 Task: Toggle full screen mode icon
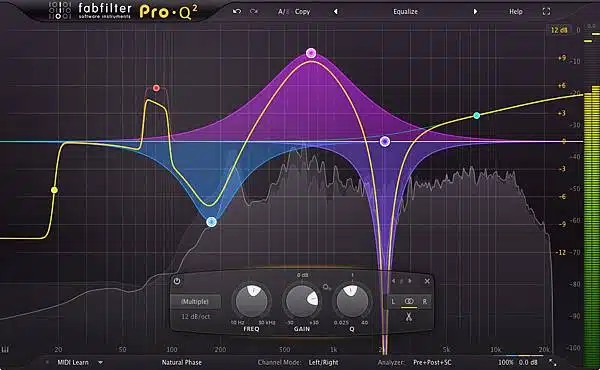(x=546, y=11)
